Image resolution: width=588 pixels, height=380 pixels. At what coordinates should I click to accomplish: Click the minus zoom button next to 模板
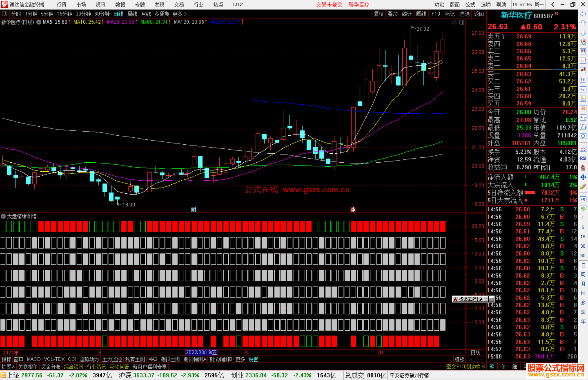481,359
